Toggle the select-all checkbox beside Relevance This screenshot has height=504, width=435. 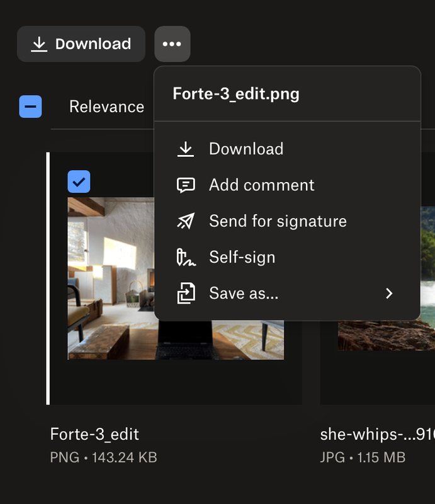pos(30,106)
